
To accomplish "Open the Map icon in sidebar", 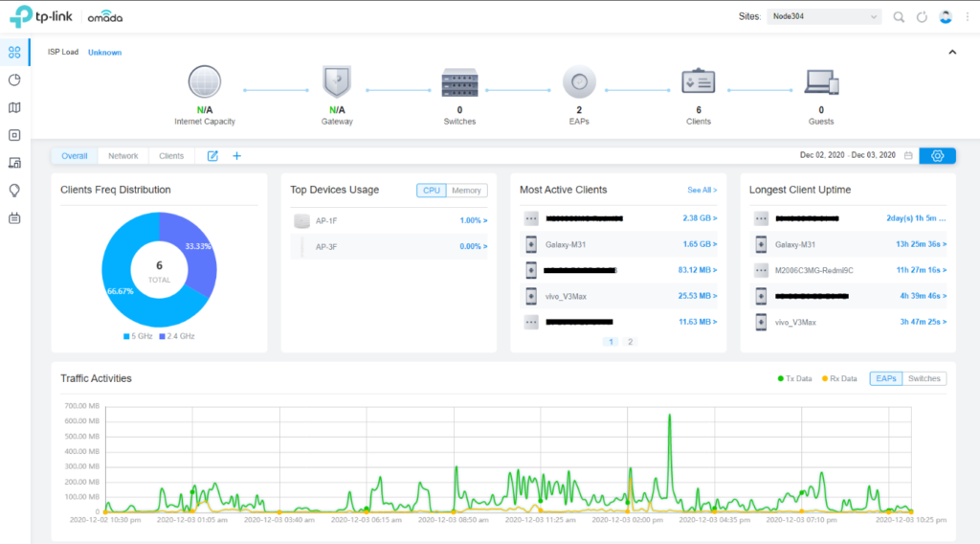I will point(14,107).
